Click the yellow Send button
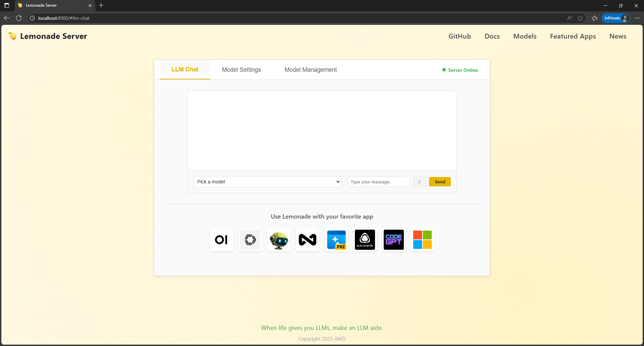Viewport: 644px width, 346px height. [440, 182]
